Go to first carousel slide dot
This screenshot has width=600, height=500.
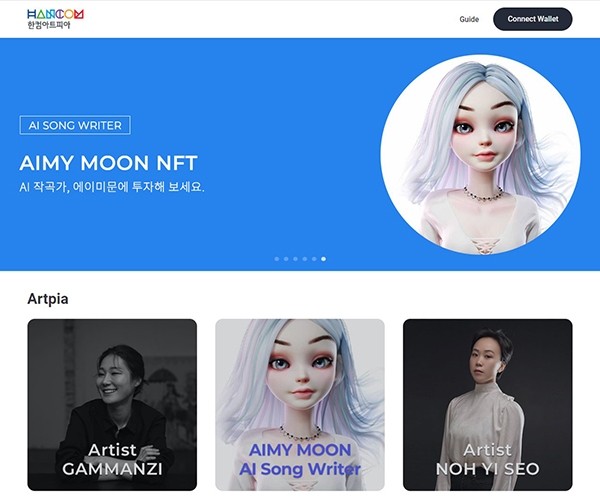[x=277, y=259]
